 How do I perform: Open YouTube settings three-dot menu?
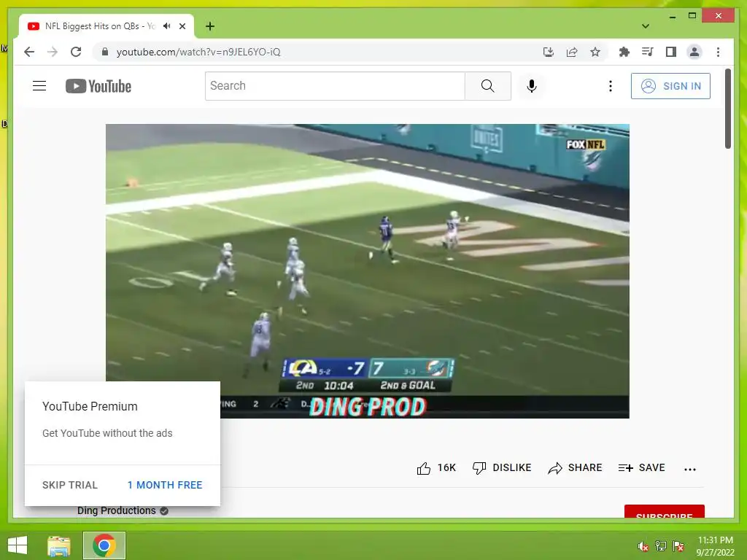point(611,86)
